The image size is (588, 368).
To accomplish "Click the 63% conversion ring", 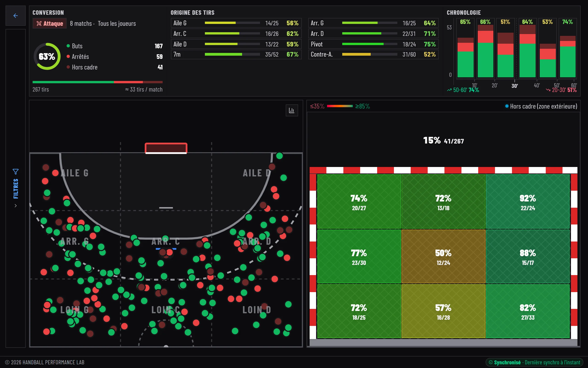I will pos(47,57).
